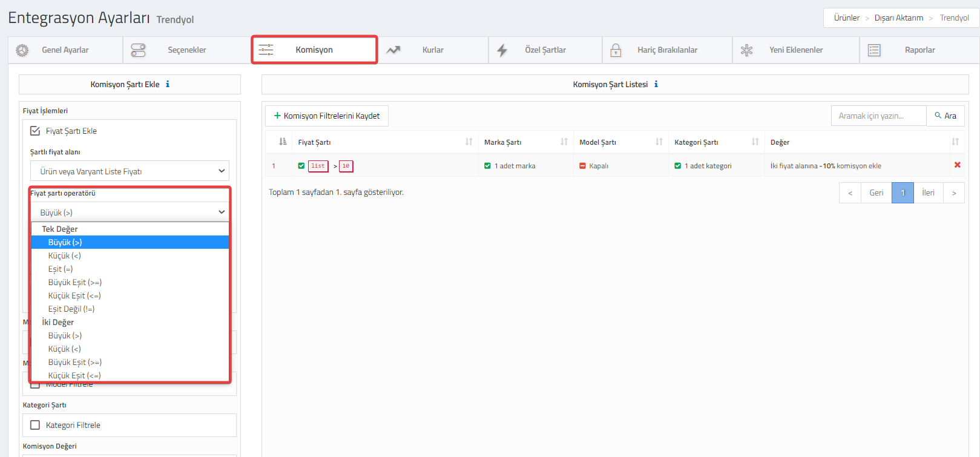Click Komisyon Filtrelerini Kaydet button
980x457 pixels.
click(327, 116)
